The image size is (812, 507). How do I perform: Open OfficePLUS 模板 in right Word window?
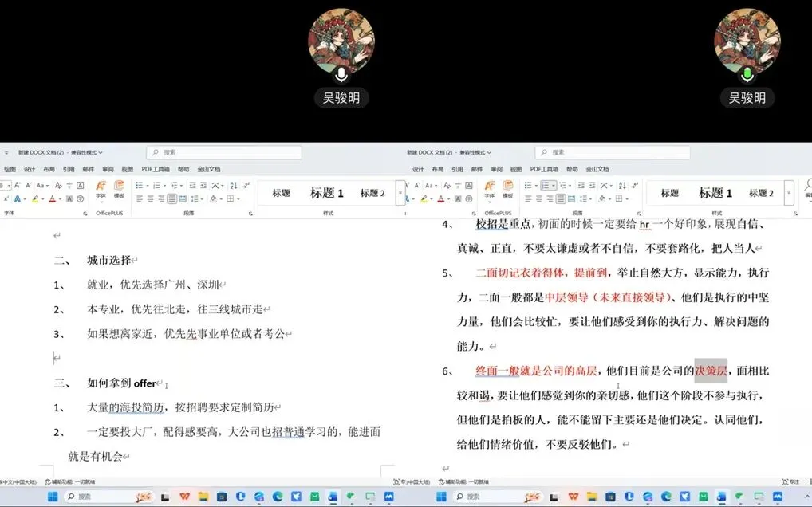click(x=507, y=190)
